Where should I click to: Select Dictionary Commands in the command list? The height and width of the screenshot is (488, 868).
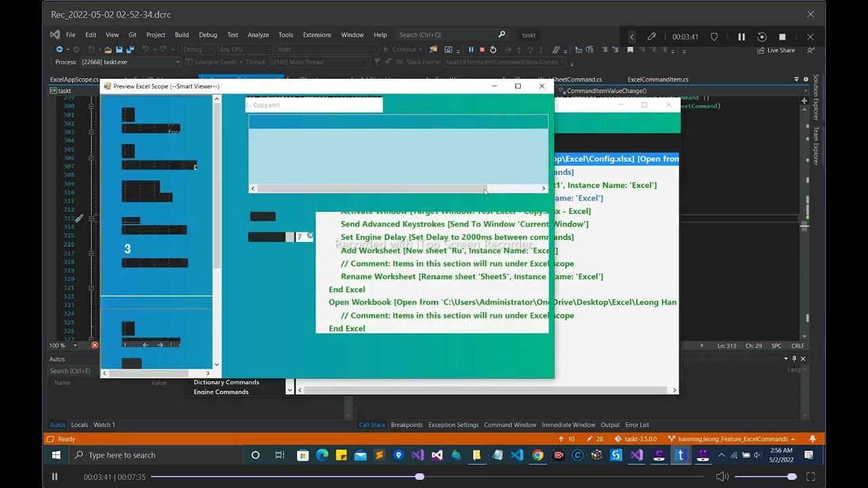pyautogui.click(x=226, y=382)
